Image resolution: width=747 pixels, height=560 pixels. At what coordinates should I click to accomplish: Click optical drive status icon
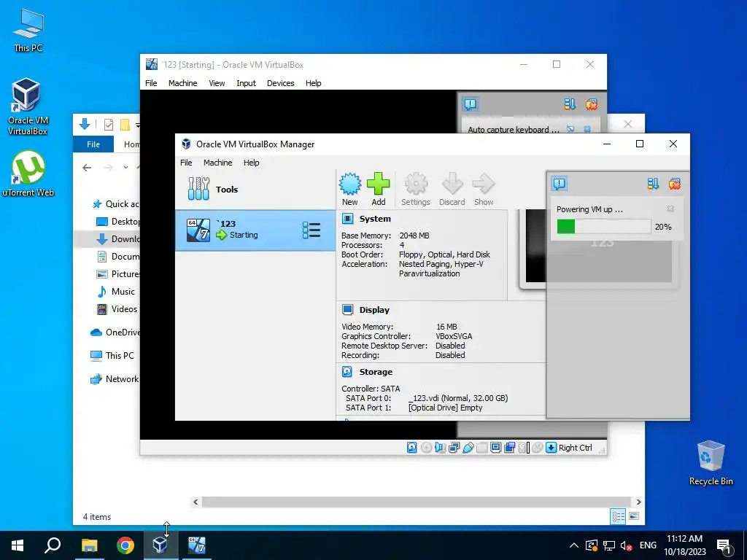426,448
